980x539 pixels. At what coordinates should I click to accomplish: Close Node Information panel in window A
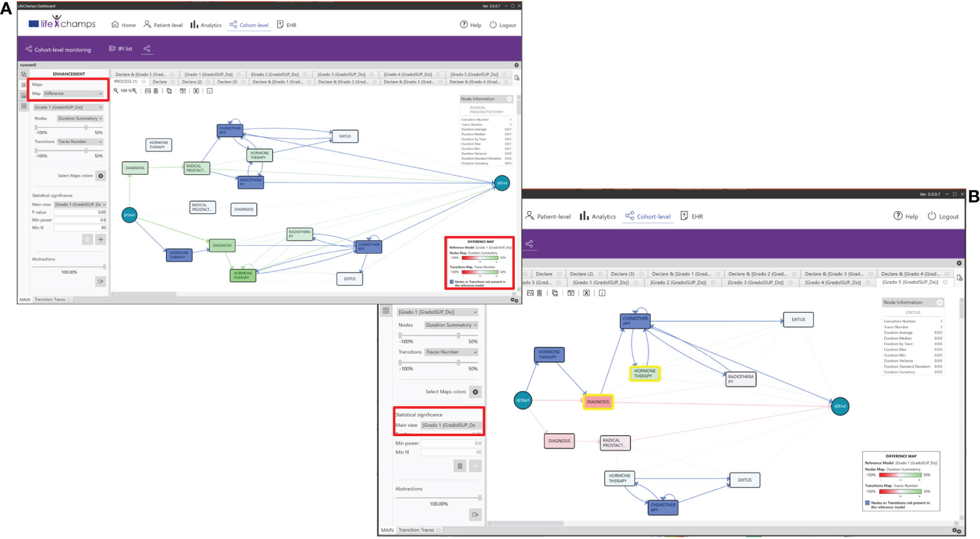click(510, 99)
